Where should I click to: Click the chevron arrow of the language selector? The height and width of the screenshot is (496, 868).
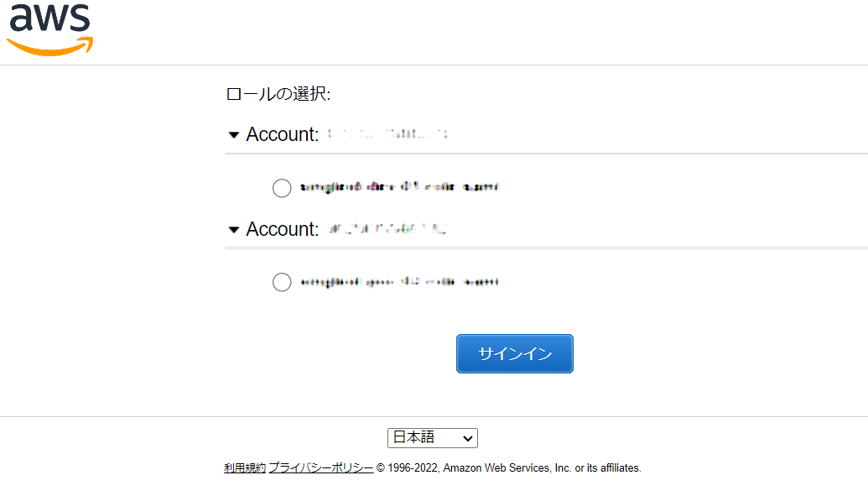click(x=468, y=438)
